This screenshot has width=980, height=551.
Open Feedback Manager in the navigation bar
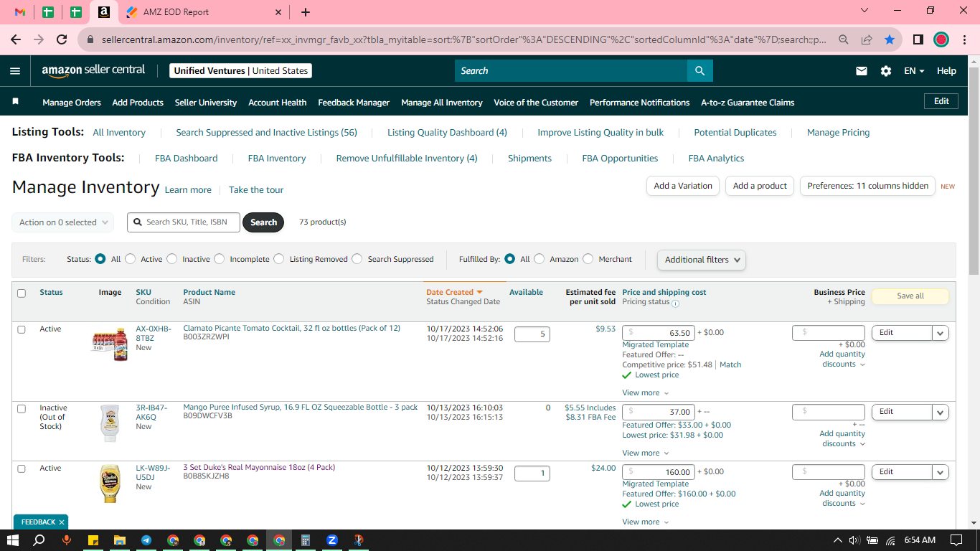click(x=354, y=103)
